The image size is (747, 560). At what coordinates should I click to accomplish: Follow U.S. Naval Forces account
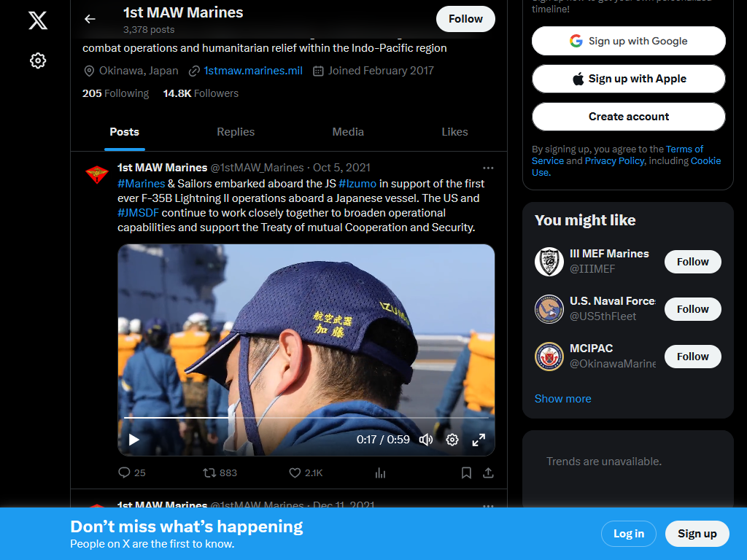click(693, 309)
